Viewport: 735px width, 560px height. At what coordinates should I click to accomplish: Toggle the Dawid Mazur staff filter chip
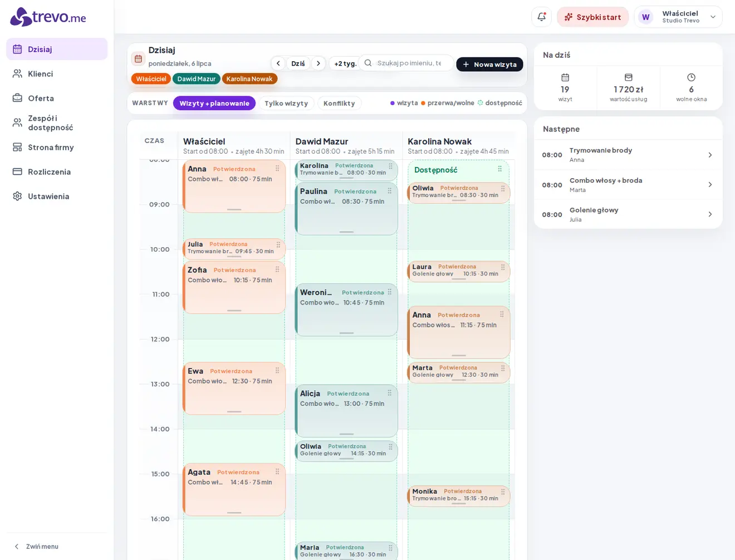coord(197,79)
